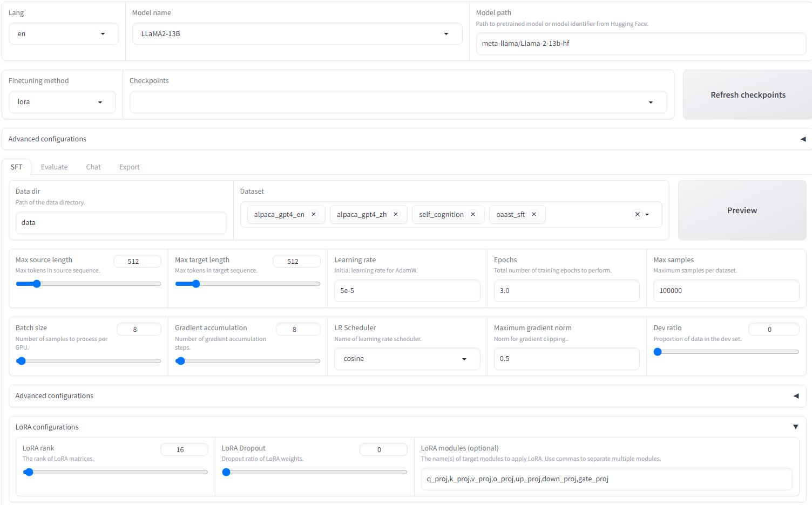The height and width of the screenshot is (505, 812).
Task: Remove oaast_sft dataset tag
Action: pos(534,214)
